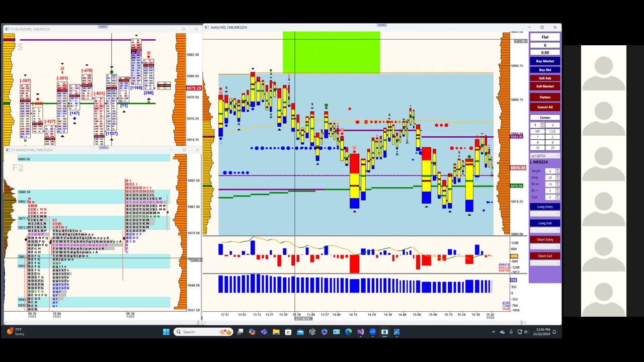Click the Sell Ask button
This screenshot has width=644, height=362.
click(x=545, y=78)
